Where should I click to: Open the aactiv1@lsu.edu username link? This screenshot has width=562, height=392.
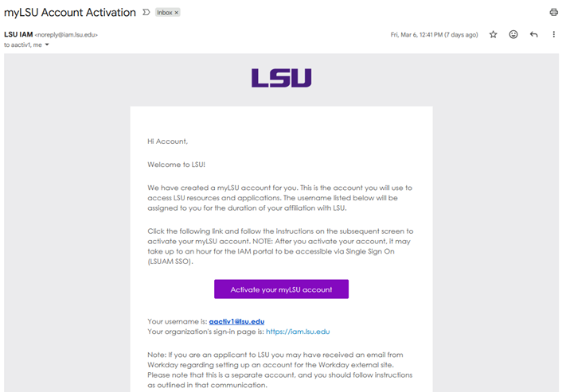click(x=231, y=321)
